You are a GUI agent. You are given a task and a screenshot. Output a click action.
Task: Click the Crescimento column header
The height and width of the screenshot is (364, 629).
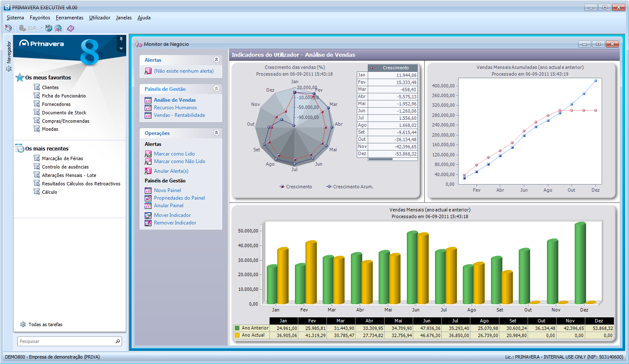point(393,68)
